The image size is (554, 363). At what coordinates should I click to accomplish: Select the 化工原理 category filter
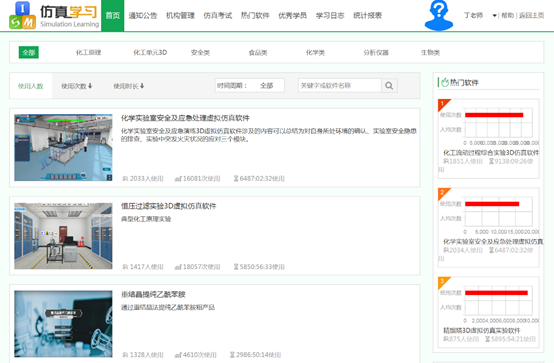(88, 53)
